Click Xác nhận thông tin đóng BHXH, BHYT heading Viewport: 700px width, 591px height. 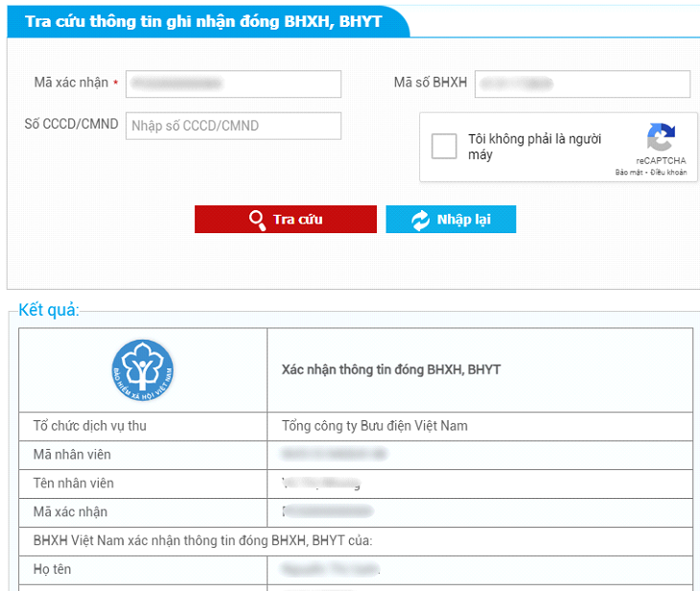coord(390,369)
